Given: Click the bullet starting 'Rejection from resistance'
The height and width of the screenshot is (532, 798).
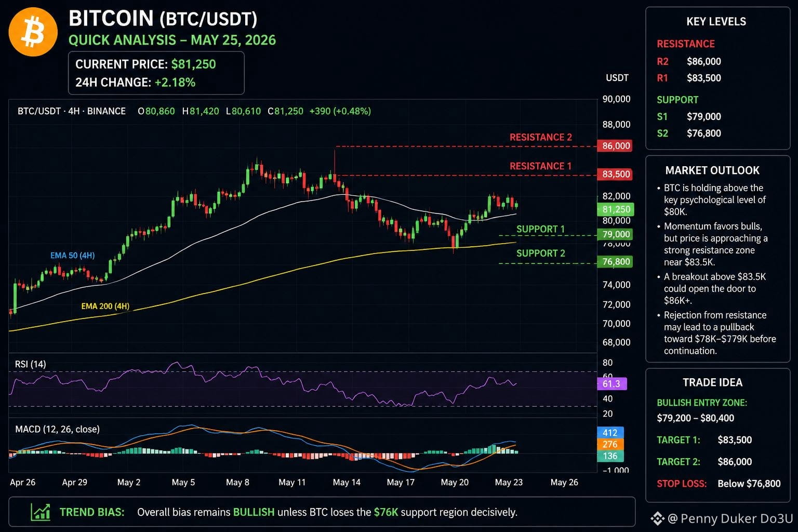Looking at the screenshot, I should [716, 333].
